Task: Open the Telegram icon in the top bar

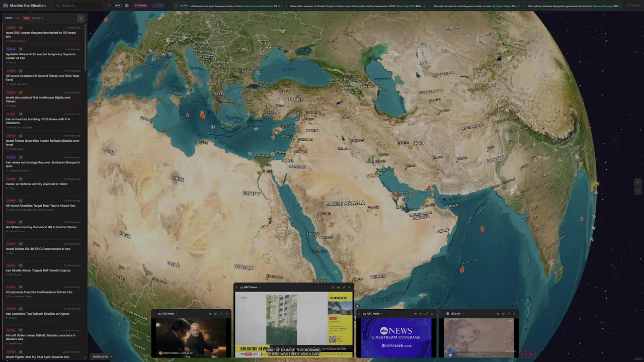Action: coord(127,6)
